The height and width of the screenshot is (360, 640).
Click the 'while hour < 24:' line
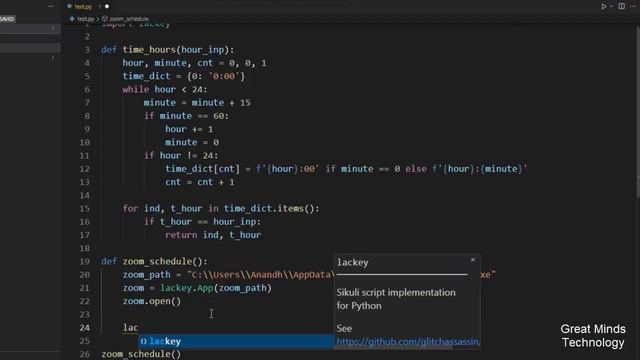pos(165,89)
